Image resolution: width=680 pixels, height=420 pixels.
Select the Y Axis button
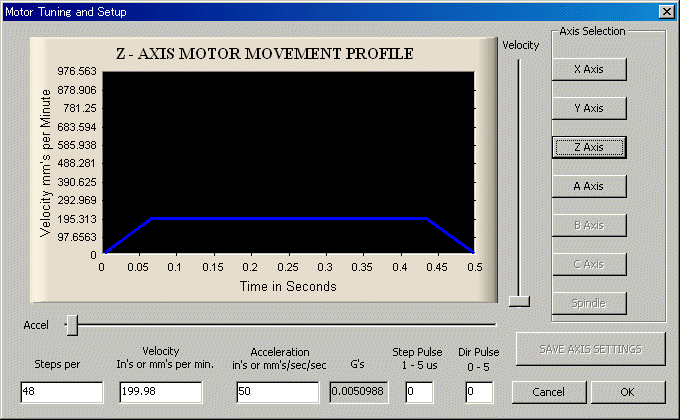[x=589, y=108]
